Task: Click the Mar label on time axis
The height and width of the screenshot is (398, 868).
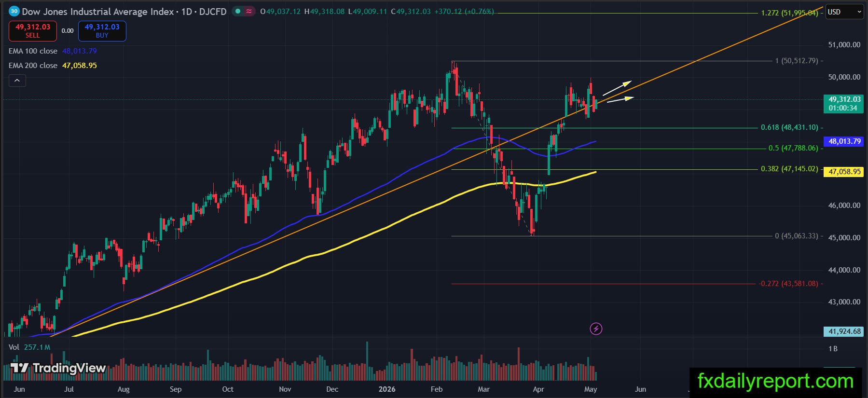Action: [x=483, y=389]
